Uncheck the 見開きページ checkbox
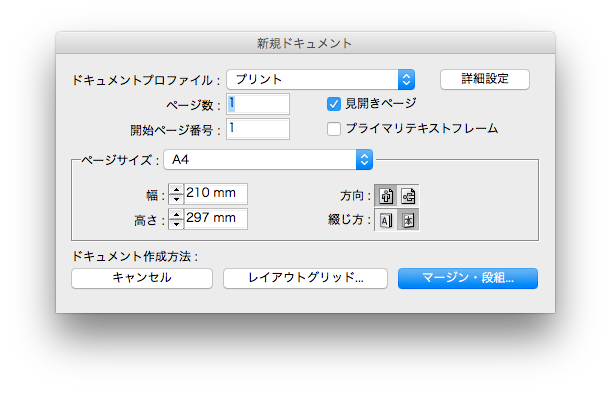The height and width of the screenshot is (393, 611). pos(334,104)
